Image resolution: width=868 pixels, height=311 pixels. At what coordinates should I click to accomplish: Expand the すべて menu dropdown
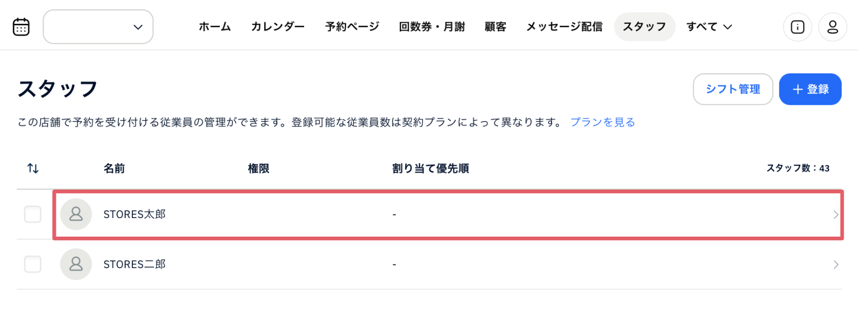(709, 27)
